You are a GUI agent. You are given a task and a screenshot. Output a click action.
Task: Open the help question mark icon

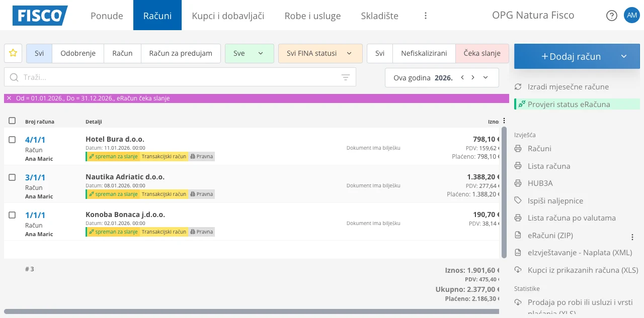coord(611,16)
